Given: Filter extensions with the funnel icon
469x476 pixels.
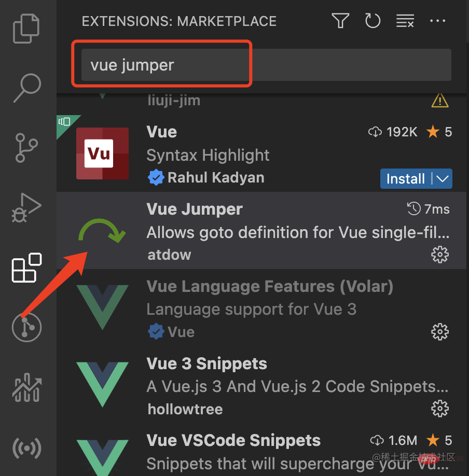Looking at the screenshot, I should coord(340,21).
